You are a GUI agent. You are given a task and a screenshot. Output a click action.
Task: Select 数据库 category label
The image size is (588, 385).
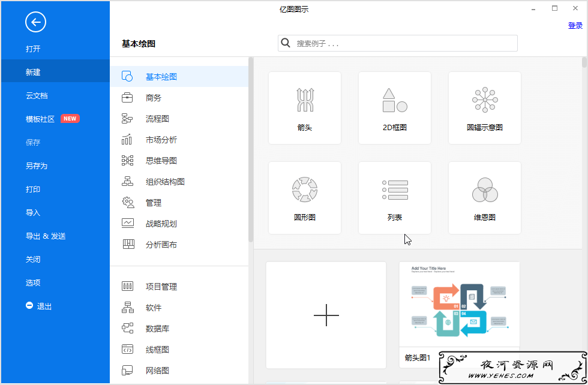pyautogui.click(x=157, y=329)
